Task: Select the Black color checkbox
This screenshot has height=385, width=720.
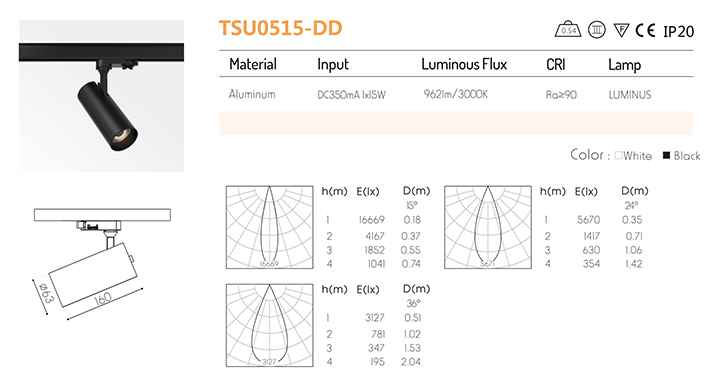Action: click(x=667, y=155)
